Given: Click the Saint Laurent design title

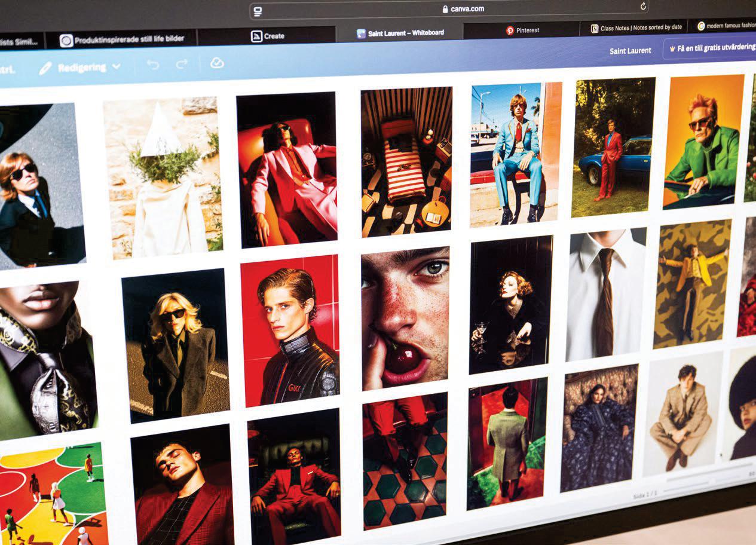Looking at the screenshot, I should 630,51.
